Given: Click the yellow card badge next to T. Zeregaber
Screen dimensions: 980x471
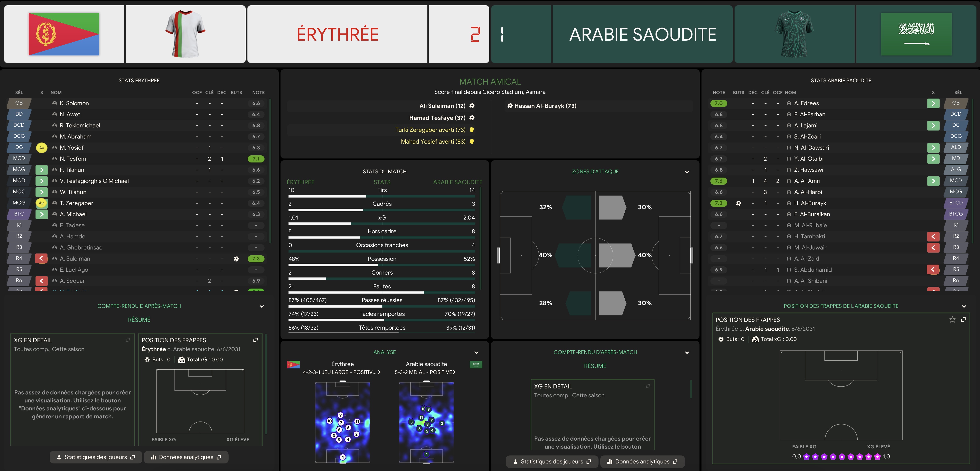Looking at the screenshot, I should coord(41,203).
